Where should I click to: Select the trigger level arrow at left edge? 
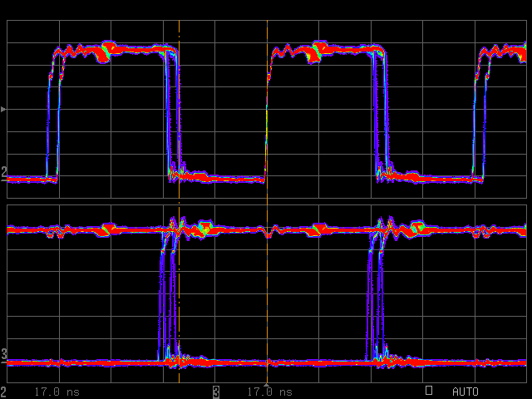pos(3,109)
